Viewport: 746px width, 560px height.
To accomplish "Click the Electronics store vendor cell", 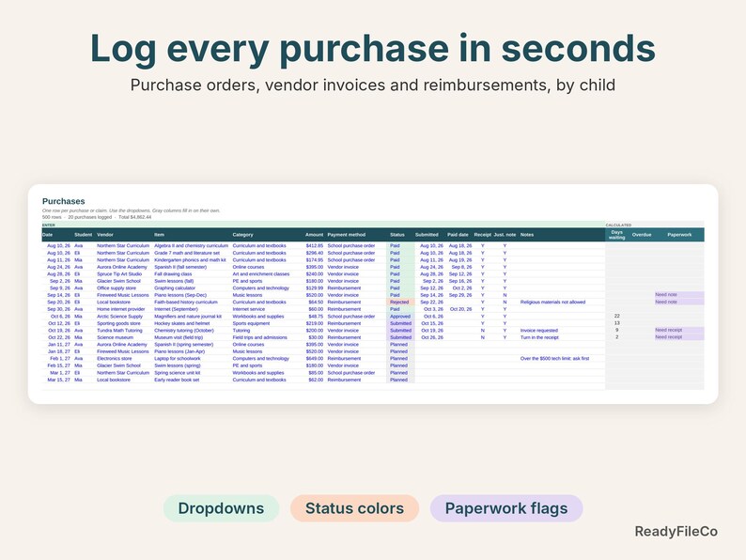I will [x=115, y=358].
